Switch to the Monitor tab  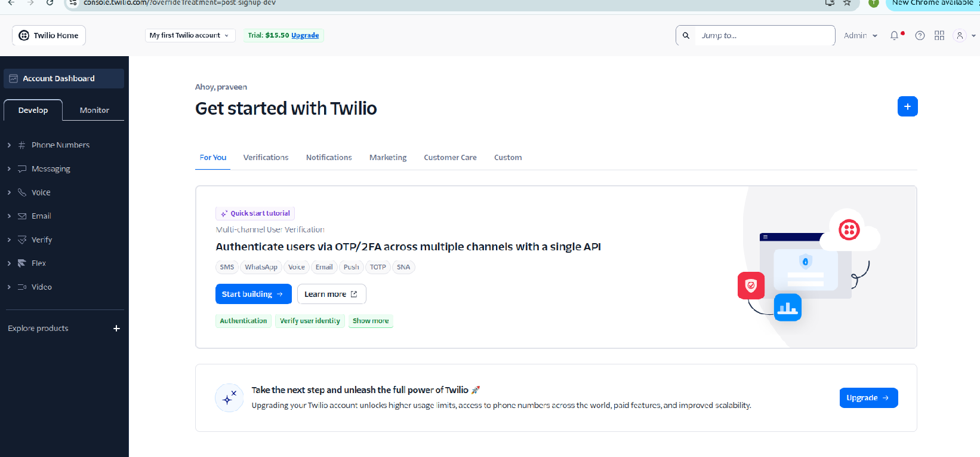94,111
